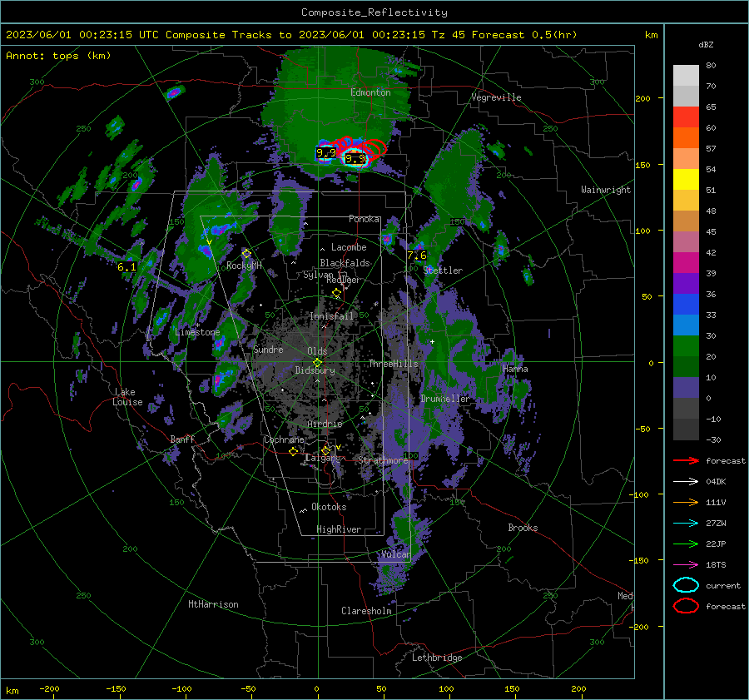Viewport: 749px width, 700px height.
Task: Click the HighRiver city label
Action: (x=339, y=529)
